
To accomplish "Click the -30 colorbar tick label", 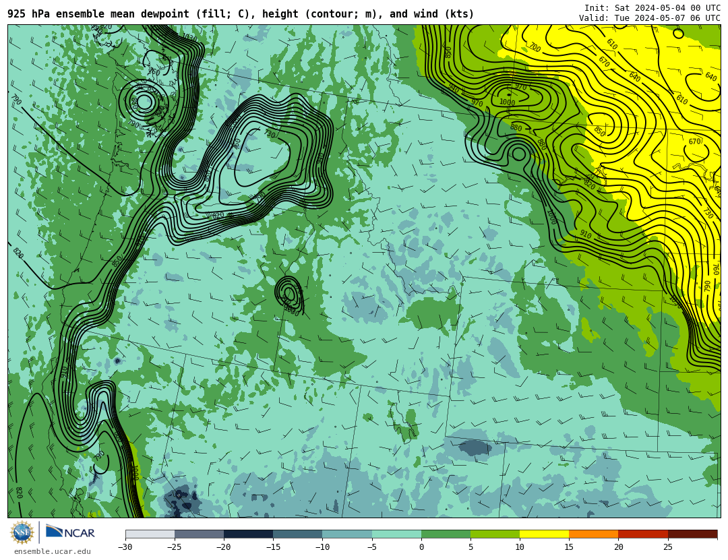I will (125, 547).
